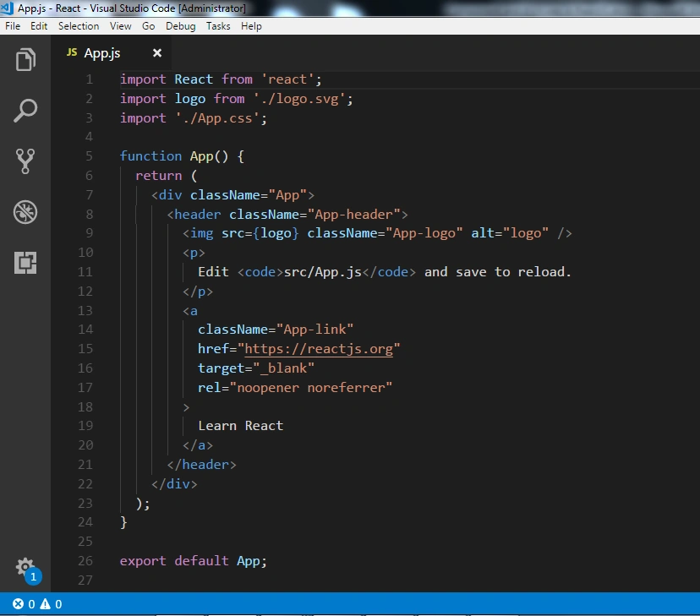Select the App.js tab
This screenshot has height=616, width=700.
click(111, 53)
